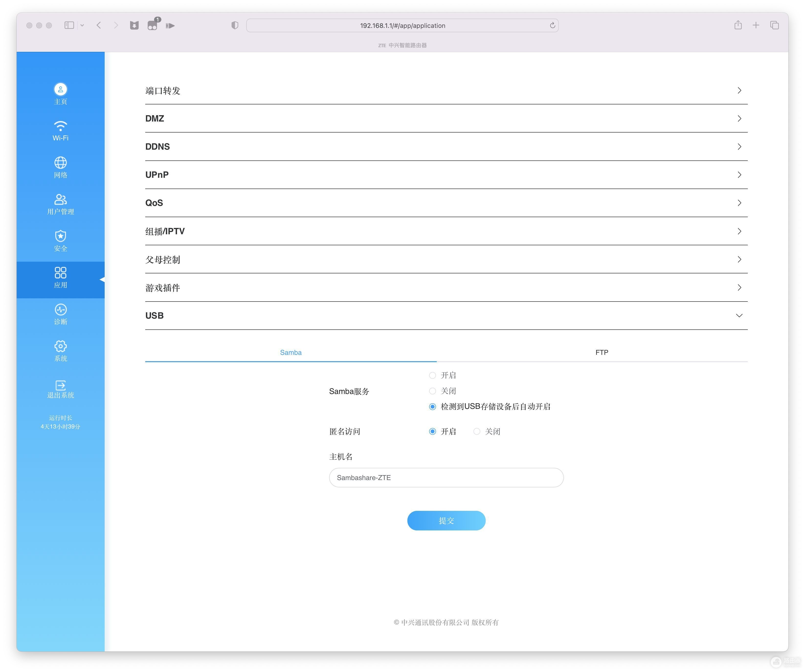
Task: Disable 匿名访问 with 关闭 radio button
Action: tap(477, 432)
